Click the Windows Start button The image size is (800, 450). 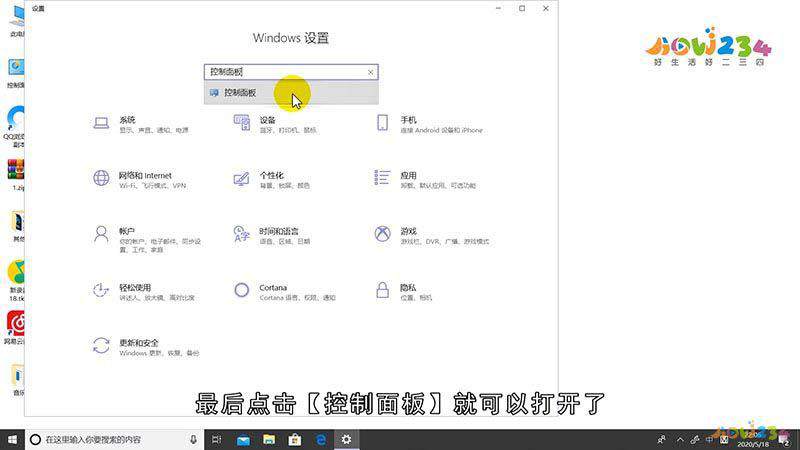12,439
